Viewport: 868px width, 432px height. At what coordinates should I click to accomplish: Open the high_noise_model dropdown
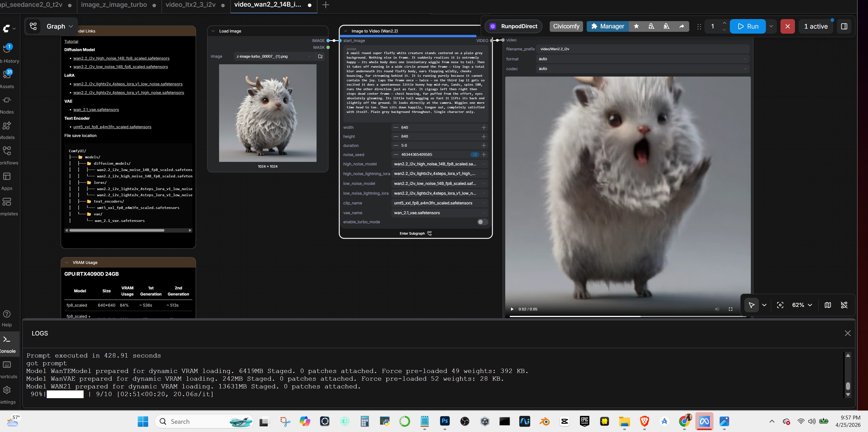[440, 164]
